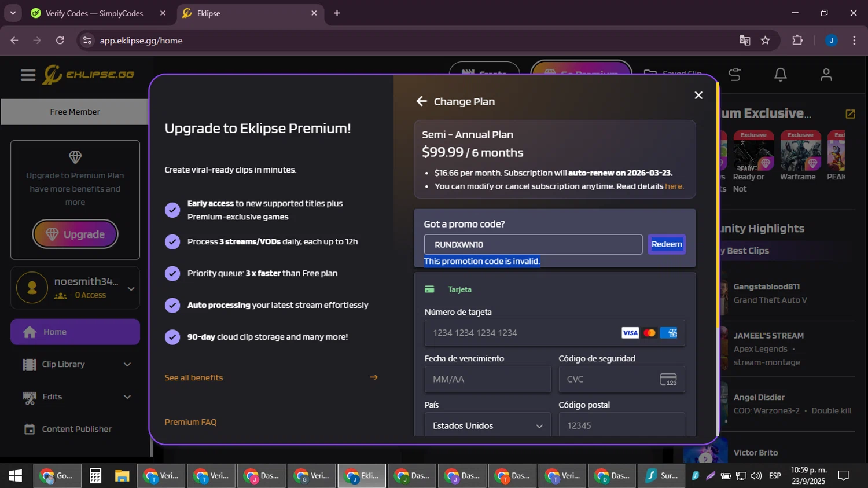Viewport: 868px width, 488px height.
Task: Close the Upgrade to Eklipse Premium dialog
Action: pos(698,95)
